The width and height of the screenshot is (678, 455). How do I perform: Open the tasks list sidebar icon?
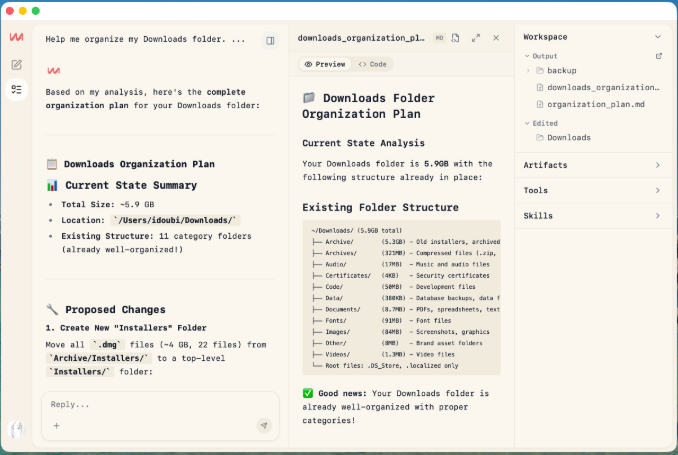[16, 90]
